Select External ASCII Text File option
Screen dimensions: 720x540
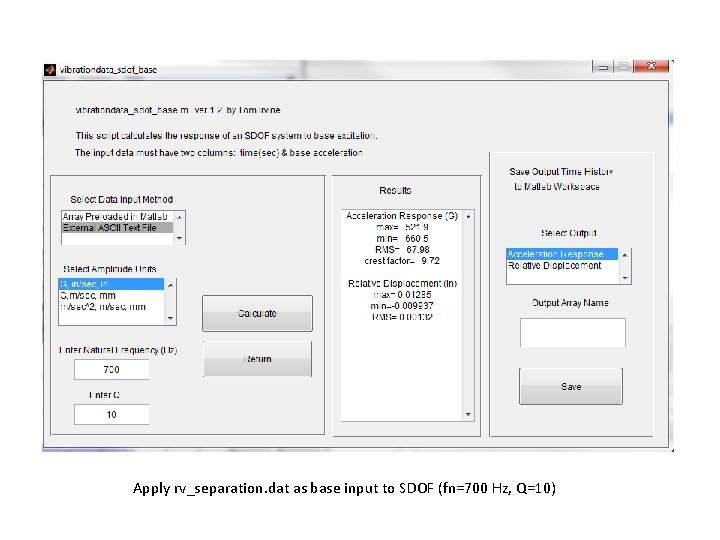(117, 227)
